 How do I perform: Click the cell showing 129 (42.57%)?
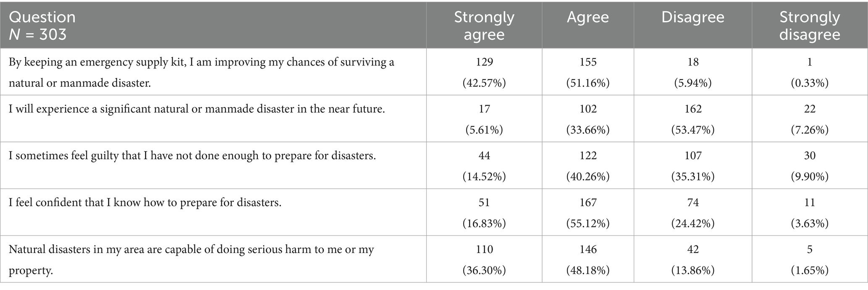(x=484, y=72)
